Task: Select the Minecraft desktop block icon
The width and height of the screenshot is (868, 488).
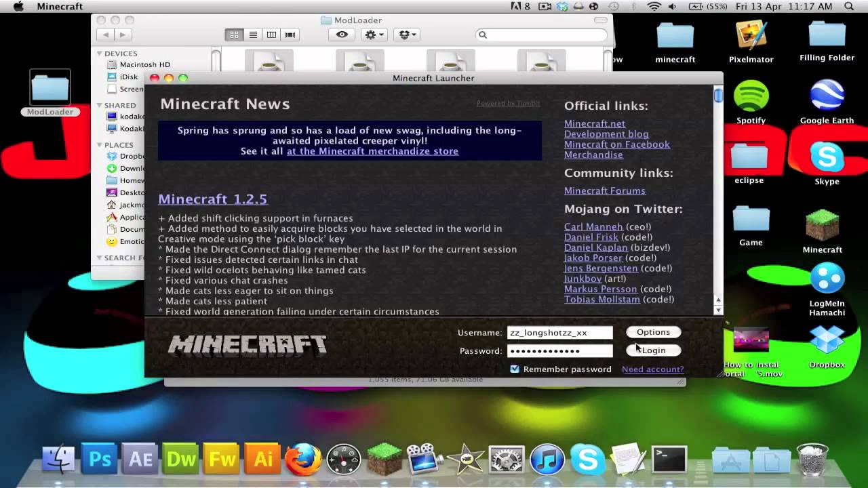Action: pos(823,225)
